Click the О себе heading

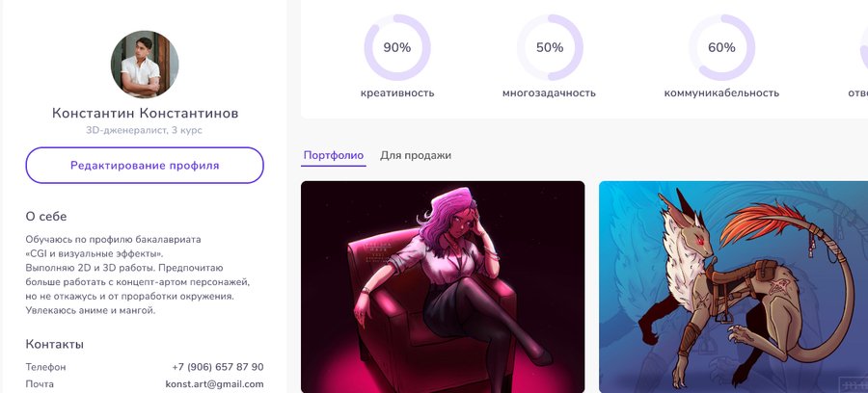(x=46, y=217)
